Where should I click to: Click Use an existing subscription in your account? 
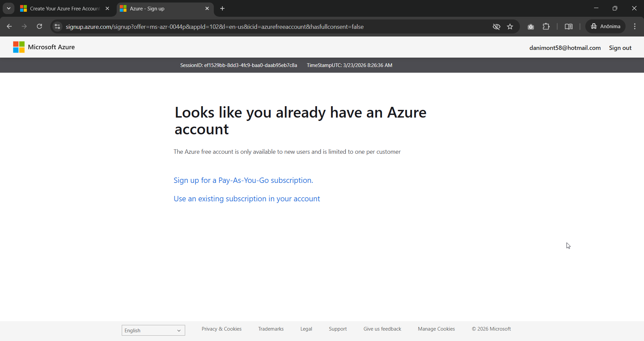point(247,199)
